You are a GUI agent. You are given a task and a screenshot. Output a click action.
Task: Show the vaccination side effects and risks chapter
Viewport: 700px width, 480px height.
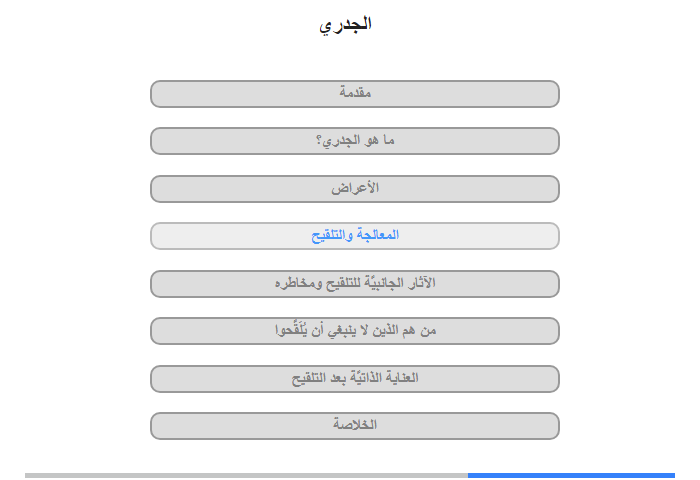point(355,284)
